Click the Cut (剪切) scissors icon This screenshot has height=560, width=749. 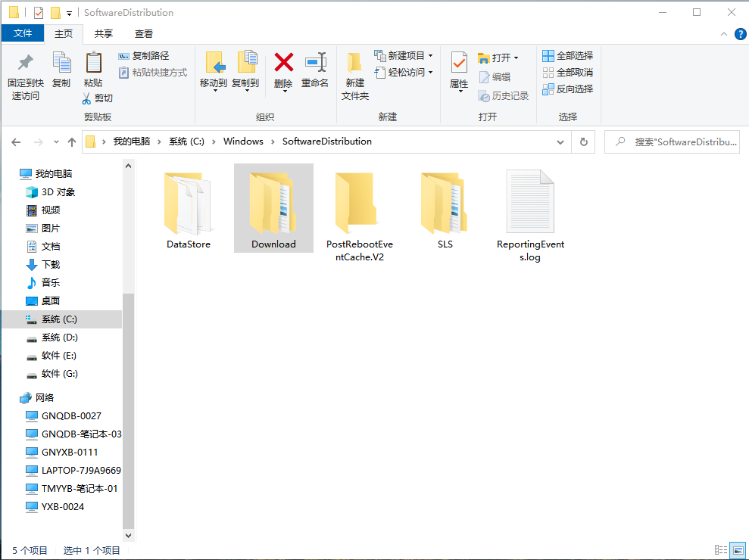pos(86,98)
